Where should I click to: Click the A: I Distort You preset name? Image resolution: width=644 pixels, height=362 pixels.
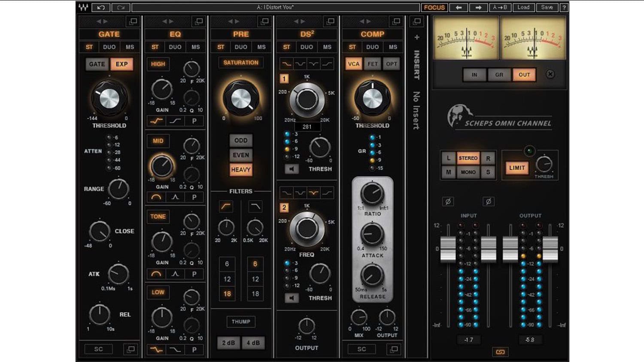coord(276,7)
